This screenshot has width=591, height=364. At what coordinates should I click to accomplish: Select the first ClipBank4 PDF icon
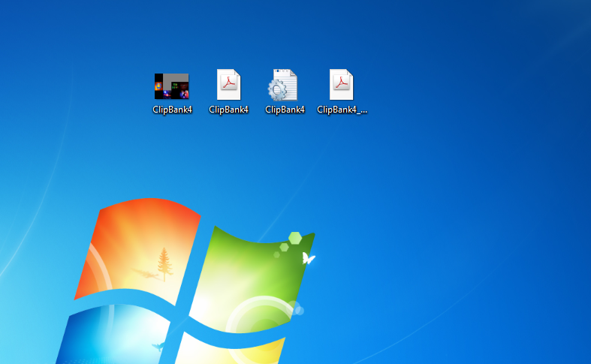point(228,84)
